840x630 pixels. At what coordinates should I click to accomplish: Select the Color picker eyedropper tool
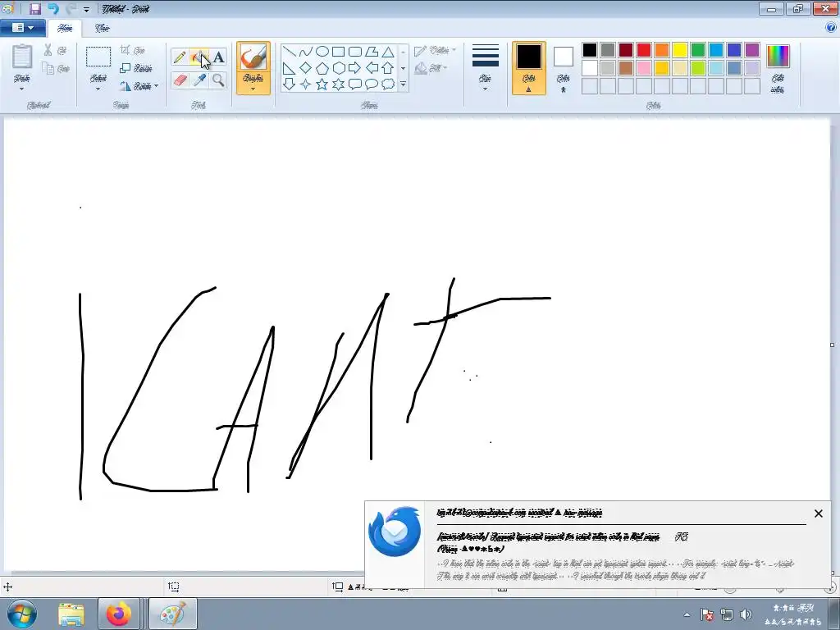coord(199,80)
